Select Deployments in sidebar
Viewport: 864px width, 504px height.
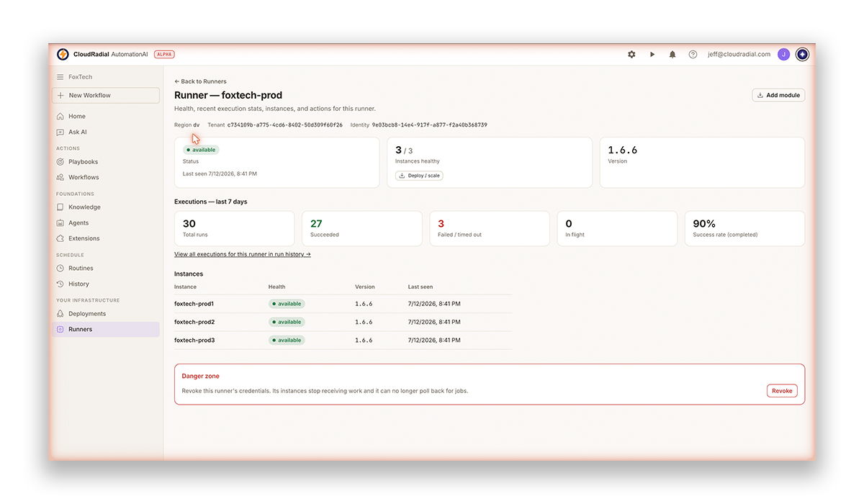click(87, 314)
